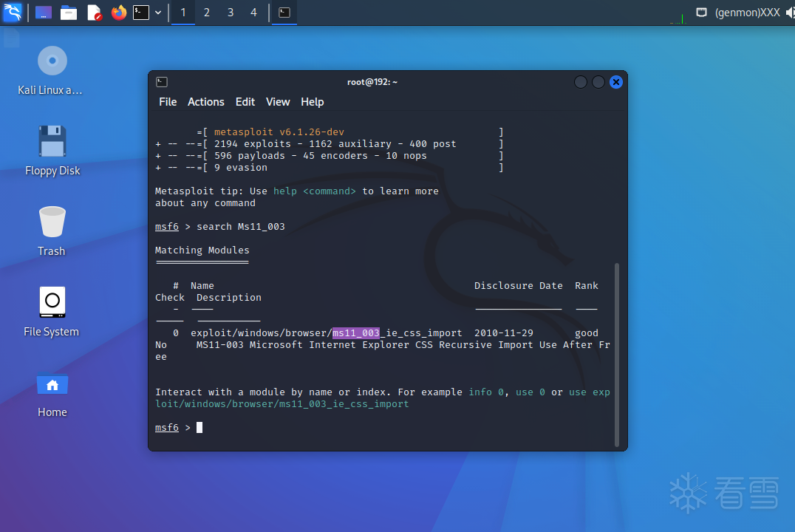
Task: Click '2194 exploits' banner text
Action: [253, 143]
